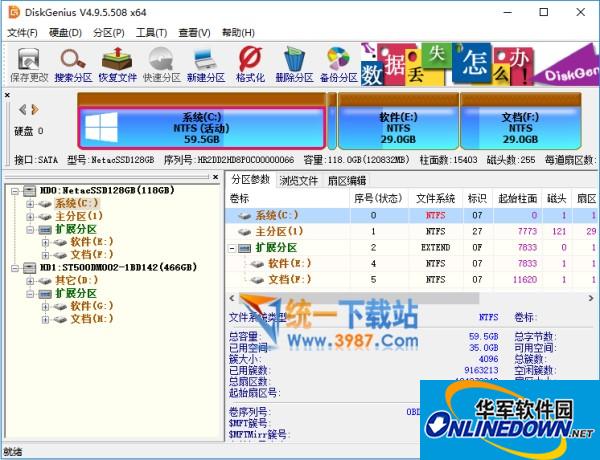Switch to the 扇区编辑 tab
The height and width of the screenshot is (460, 600).
[x=347, y=180]
